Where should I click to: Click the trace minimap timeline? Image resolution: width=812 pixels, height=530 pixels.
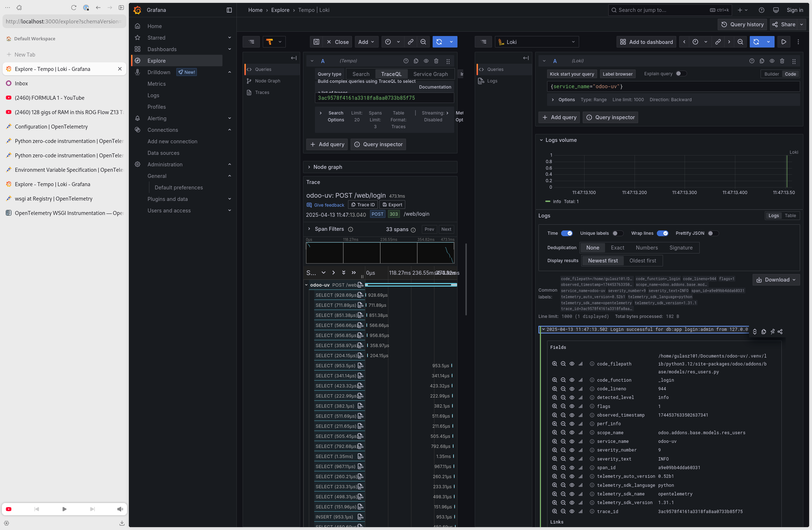[x=380, y=253]
